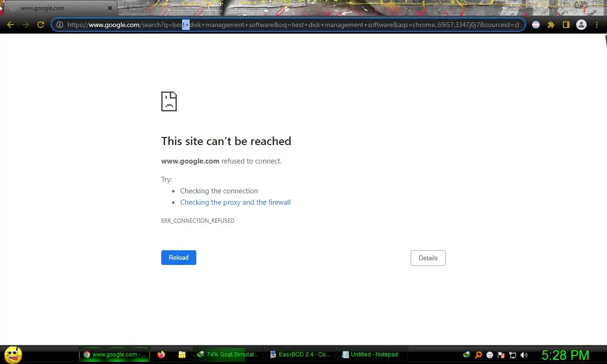Open the smiley face Start button
607x364 pixels.
point(13,355)
